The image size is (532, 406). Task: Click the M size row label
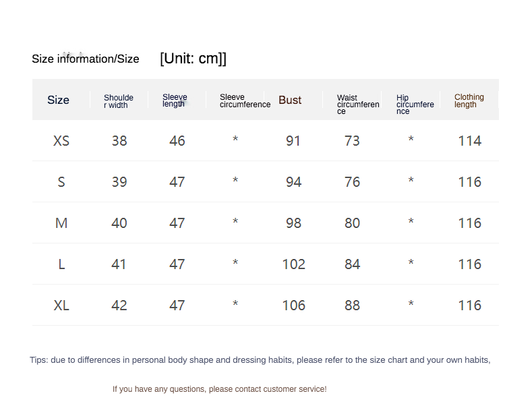pos(61,223)
